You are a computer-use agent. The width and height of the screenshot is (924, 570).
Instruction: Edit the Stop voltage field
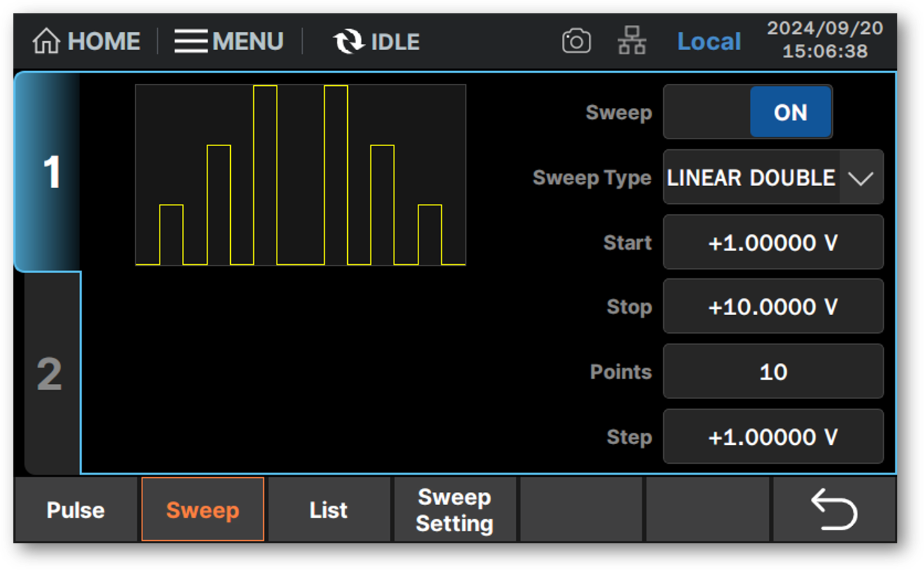pyautogui.click(x=773, y=306)
